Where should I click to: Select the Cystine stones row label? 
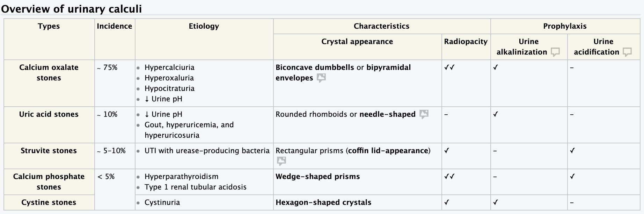[x=49, y=202]
